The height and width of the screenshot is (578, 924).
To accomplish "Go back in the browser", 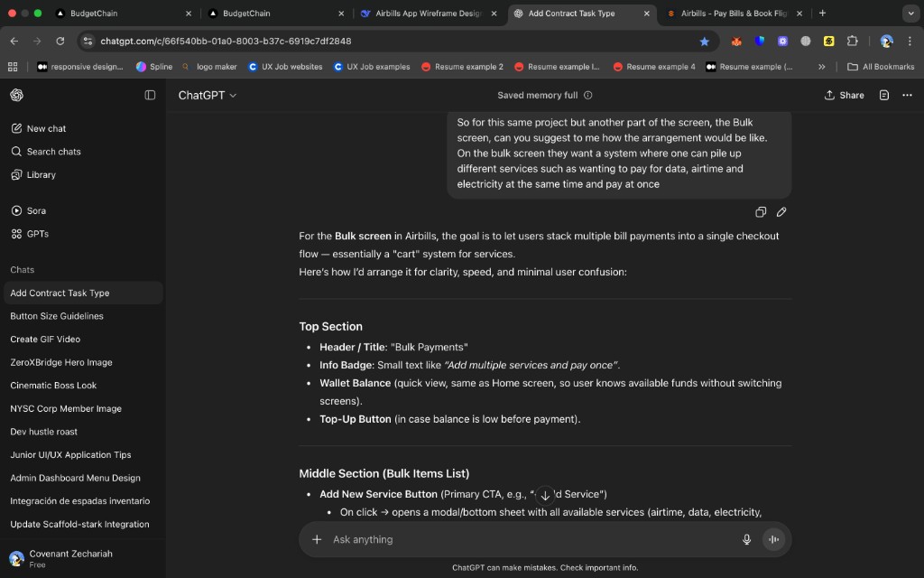I will pos(14,41).
